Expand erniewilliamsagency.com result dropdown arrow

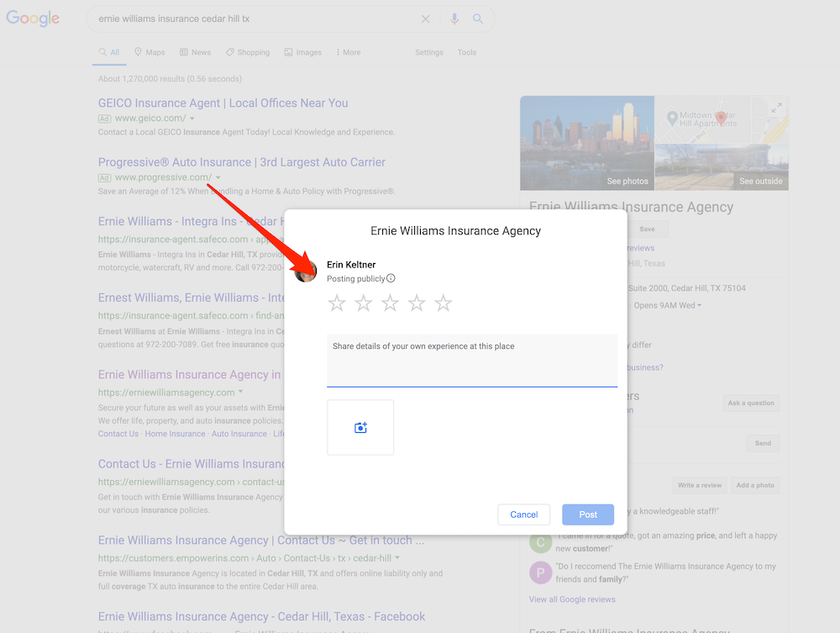[x=240, y=392]
